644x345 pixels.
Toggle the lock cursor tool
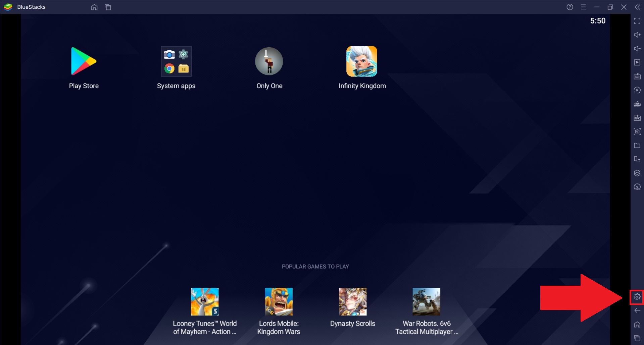(x=637, y=63)
